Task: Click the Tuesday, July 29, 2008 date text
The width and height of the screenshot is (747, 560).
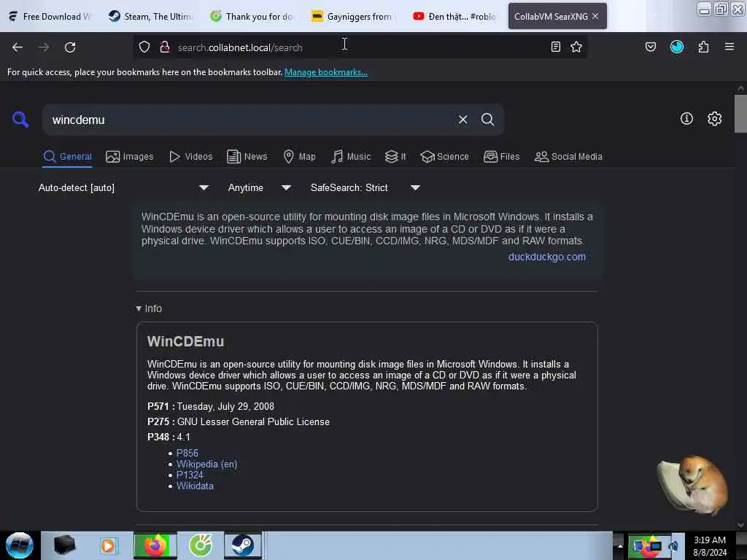Action: click(x=225, y=406)
